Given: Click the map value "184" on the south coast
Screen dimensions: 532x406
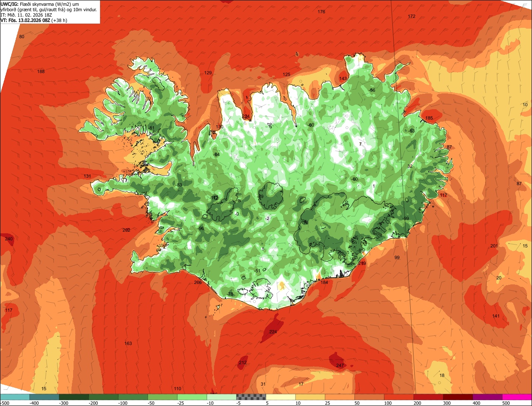Looking at the screenshot, I should coord(324,283).
